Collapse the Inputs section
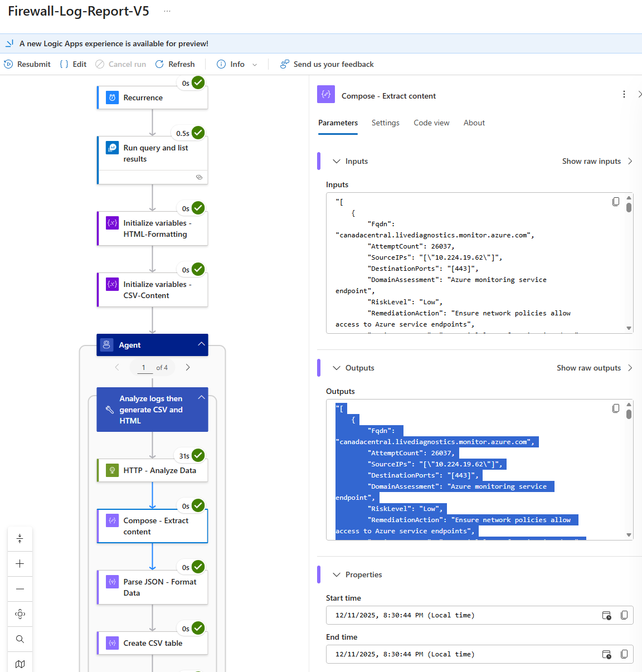Image resolution: width=642 pixels, height=672 pixels. click(x=337, y=162)
